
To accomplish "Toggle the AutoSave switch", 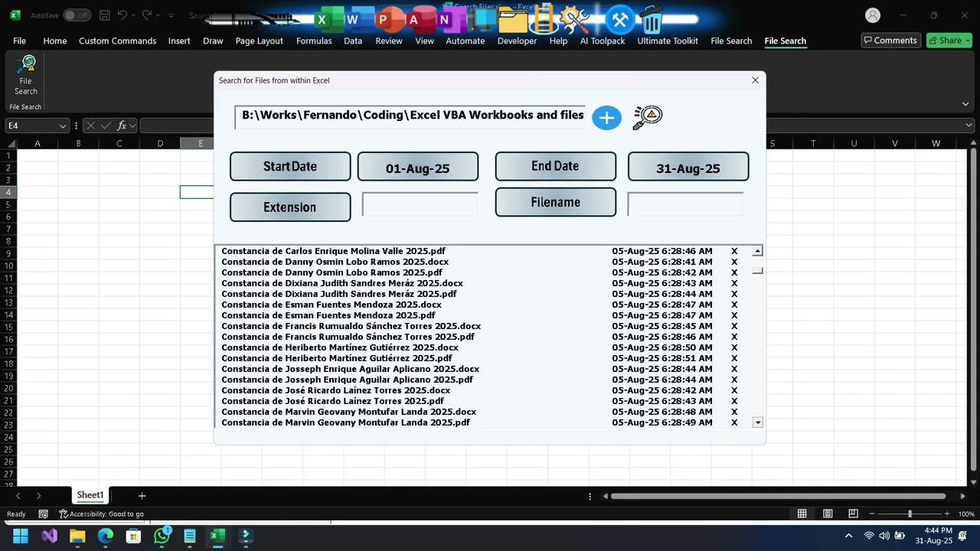I will (x=77, y=15).
